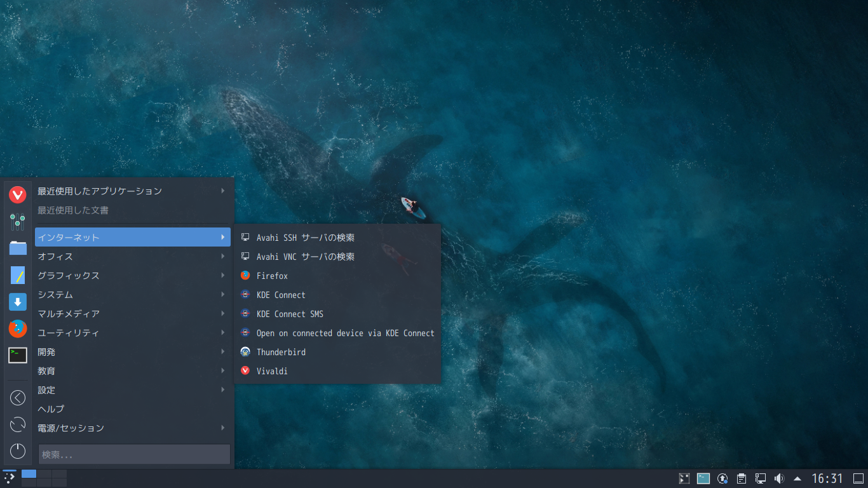Open System Settings sliders icon in sidebar

pos(18,222)
